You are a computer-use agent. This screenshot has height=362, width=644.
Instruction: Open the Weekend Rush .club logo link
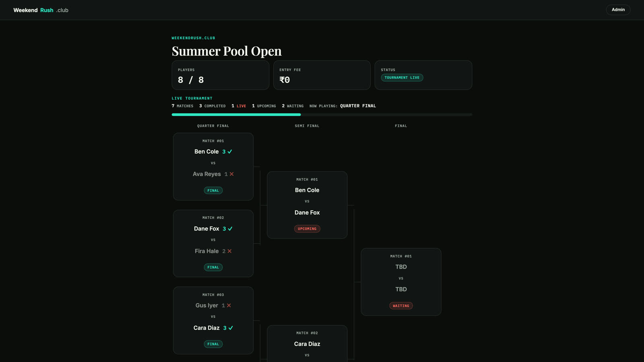(41, 10)
